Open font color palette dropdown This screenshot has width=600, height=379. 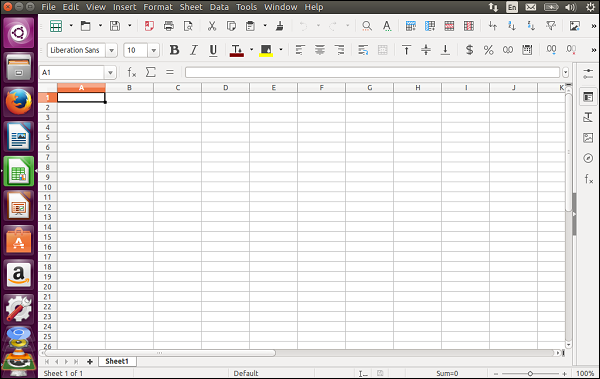point(251,49)
